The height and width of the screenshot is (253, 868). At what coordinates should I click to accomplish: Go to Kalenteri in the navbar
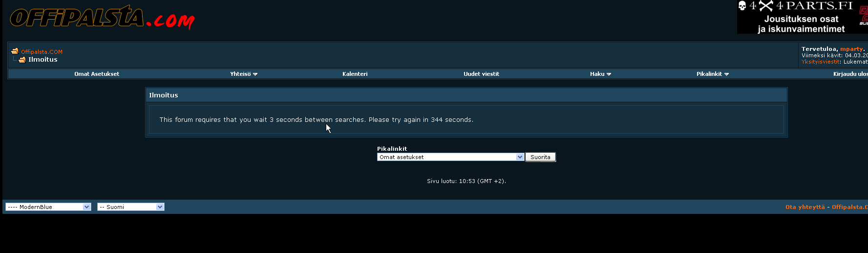355,74
